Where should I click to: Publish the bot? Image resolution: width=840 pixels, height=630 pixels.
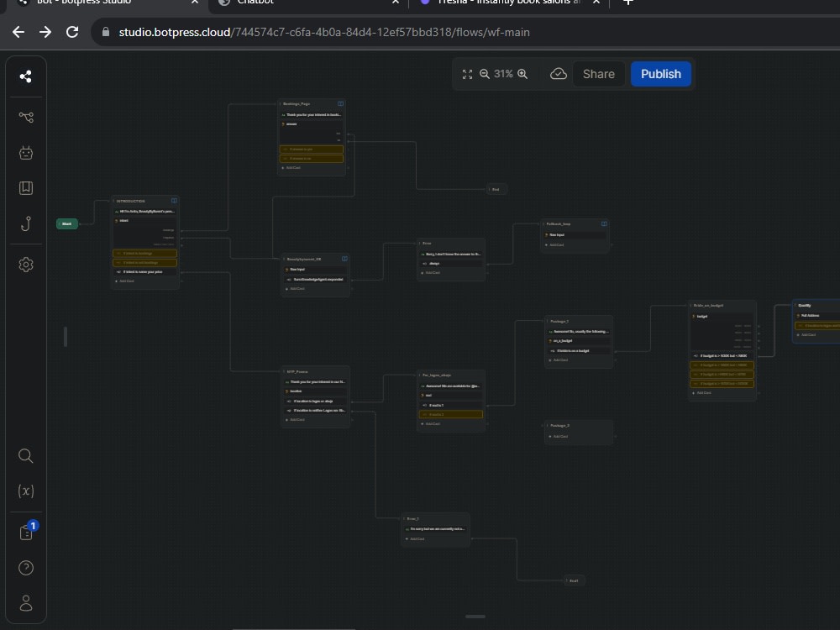pos(660,74)
